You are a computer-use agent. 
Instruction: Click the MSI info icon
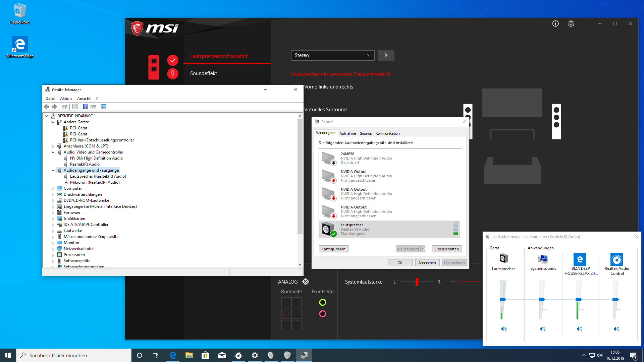[x=555, y=23]
